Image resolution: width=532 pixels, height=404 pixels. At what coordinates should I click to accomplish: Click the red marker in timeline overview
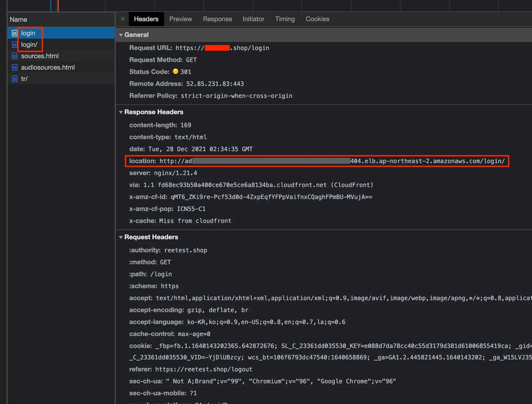(x=58, y=5)
